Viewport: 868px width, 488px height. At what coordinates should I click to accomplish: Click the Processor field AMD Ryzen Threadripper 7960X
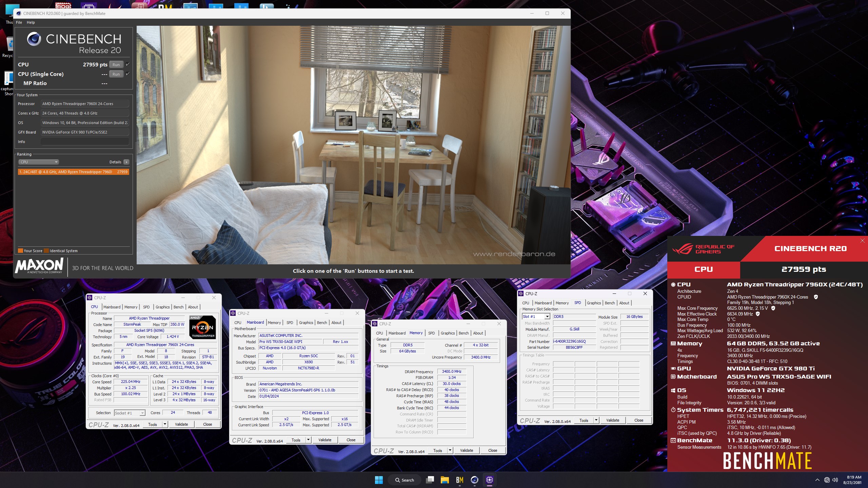tap(85, 104)
